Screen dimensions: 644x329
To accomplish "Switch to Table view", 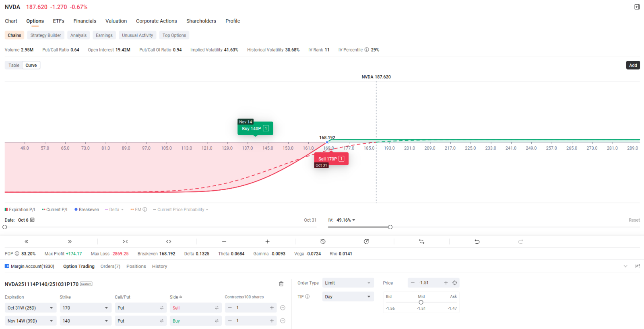I will tap(14, 66).
